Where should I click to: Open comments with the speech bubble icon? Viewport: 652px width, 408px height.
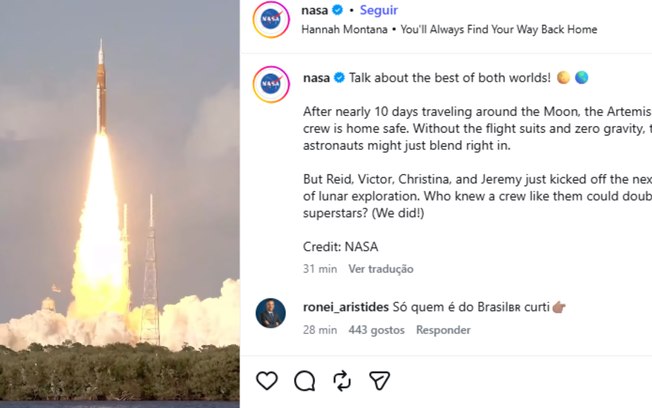click(305, 380)
